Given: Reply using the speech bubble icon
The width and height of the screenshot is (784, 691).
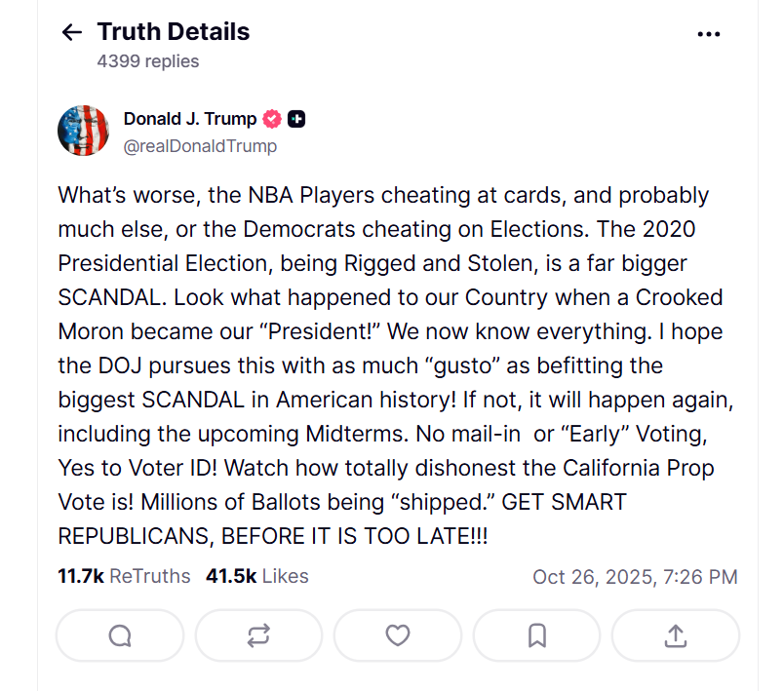Looking at the screenshot, I should 120,635.
